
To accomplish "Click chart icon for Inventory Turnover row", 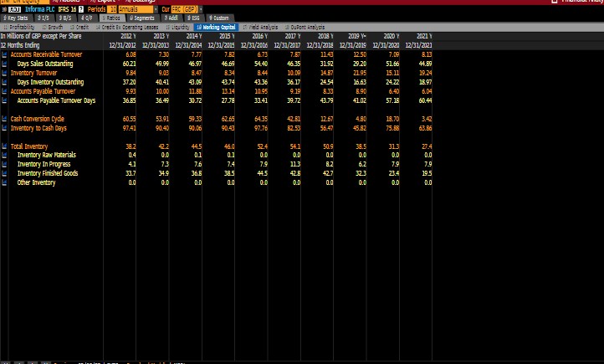I will coord(4,73).
